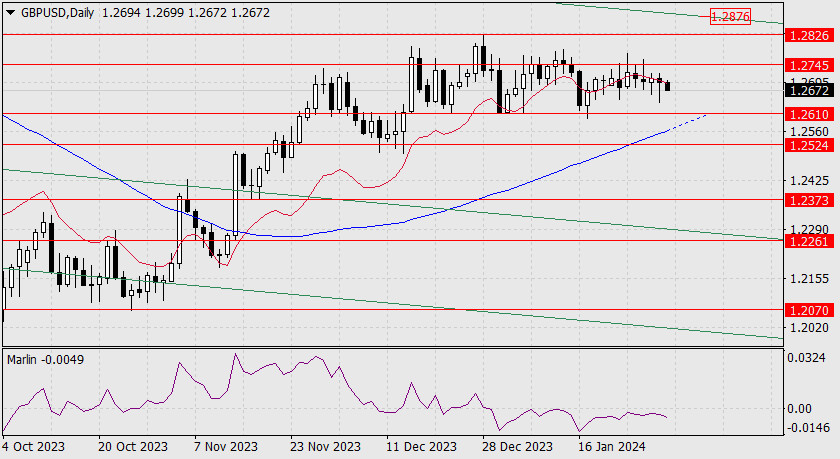Click the 16 Jan 2024 date label
This screenshot has height=459, width=840.
[612, 447]
